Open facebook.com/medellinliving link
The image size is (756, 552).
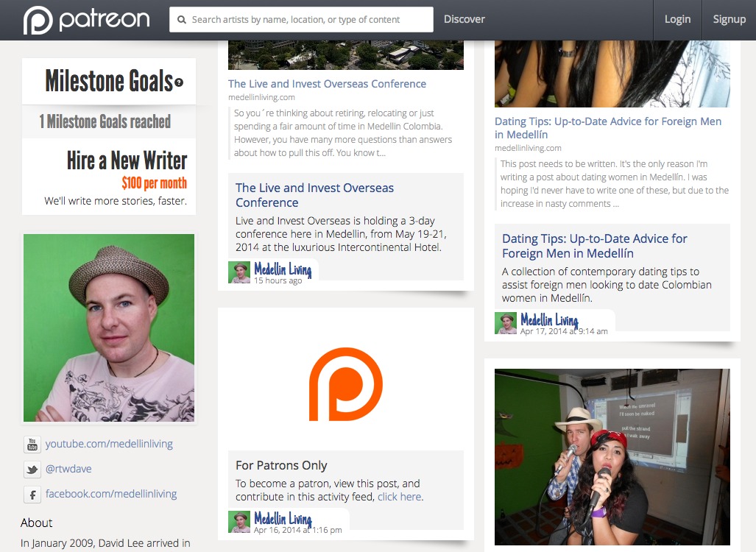(111, 494)
